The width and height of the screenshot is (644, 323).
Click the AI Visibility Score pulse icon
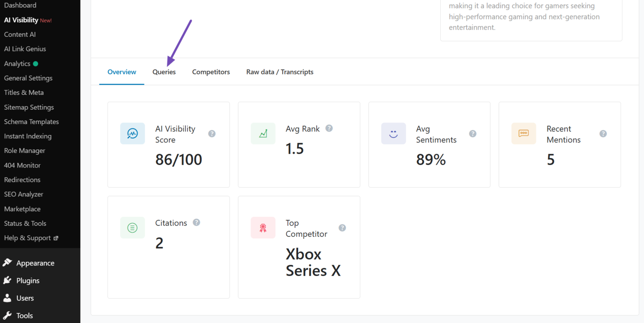click(x=132, y=133)
